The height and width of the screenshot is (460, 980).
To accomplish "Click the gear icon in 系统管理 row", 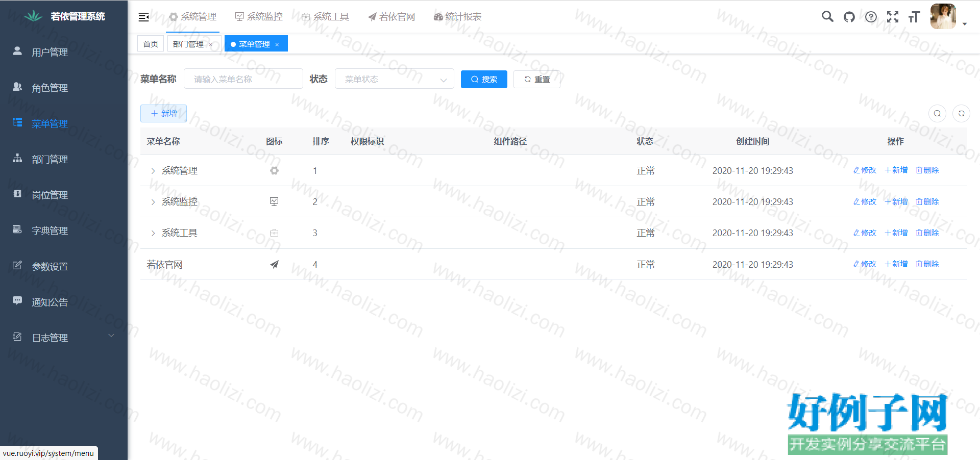I will pos(274,171).
